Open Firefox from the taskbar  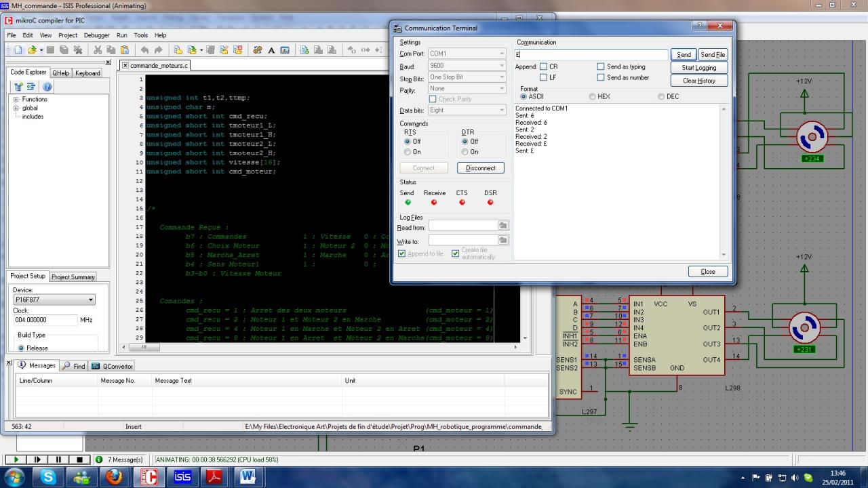113,477
